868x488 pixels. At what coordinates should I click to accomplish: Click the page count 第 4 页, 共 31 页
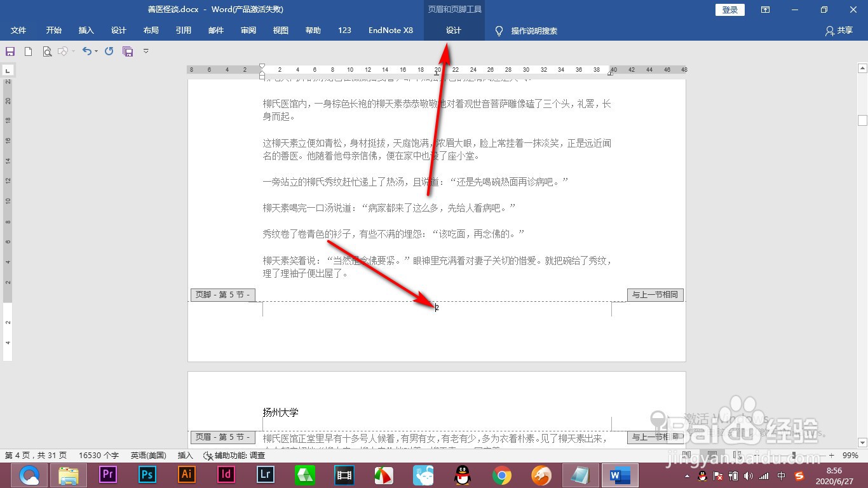(36, 456)
